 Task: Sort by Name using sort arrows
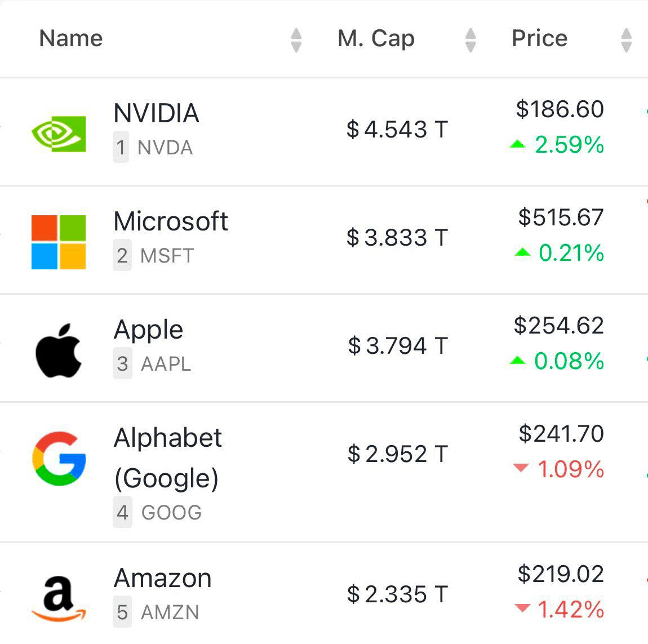[x=296, y=40]
